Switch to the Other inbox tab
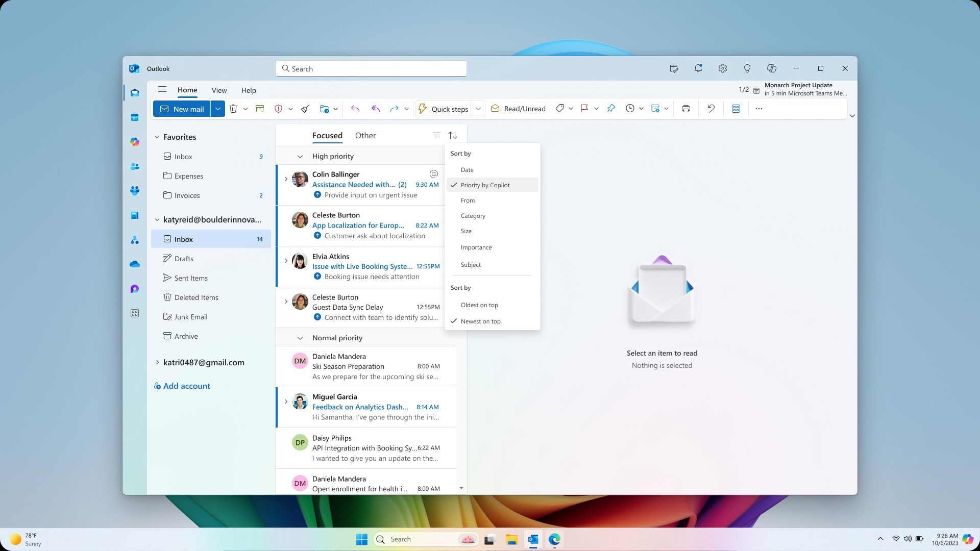Screen dimensions: 980x551 pos(365,135)
